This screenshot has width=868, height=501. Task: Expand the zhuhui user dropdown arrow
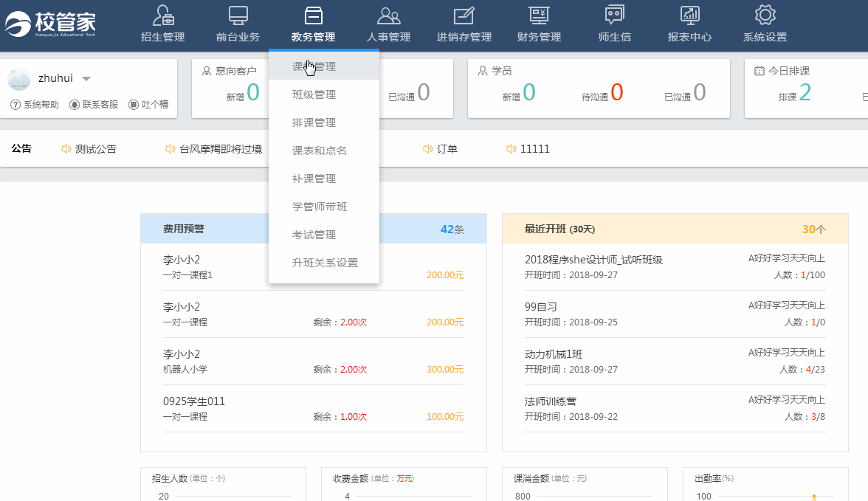pyautogui.click(x=86, y=79)
